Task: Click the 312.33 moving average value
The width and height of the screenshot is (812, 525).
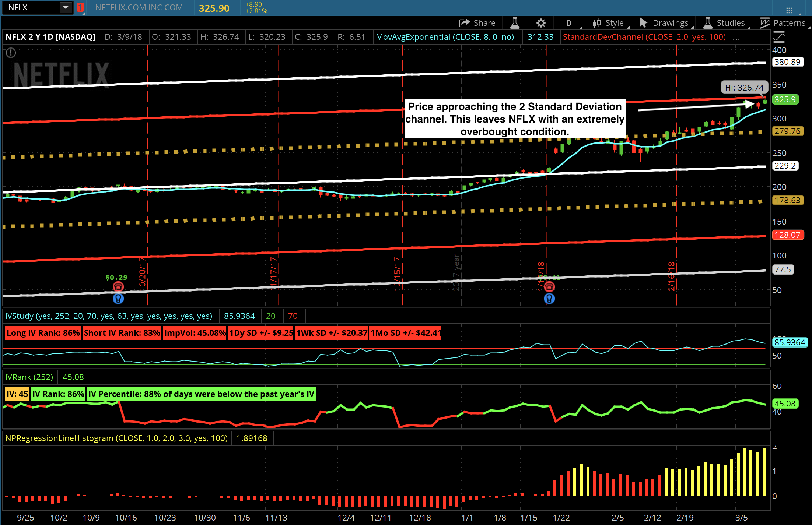Action: pyautogui.click(x=540, y=37)
